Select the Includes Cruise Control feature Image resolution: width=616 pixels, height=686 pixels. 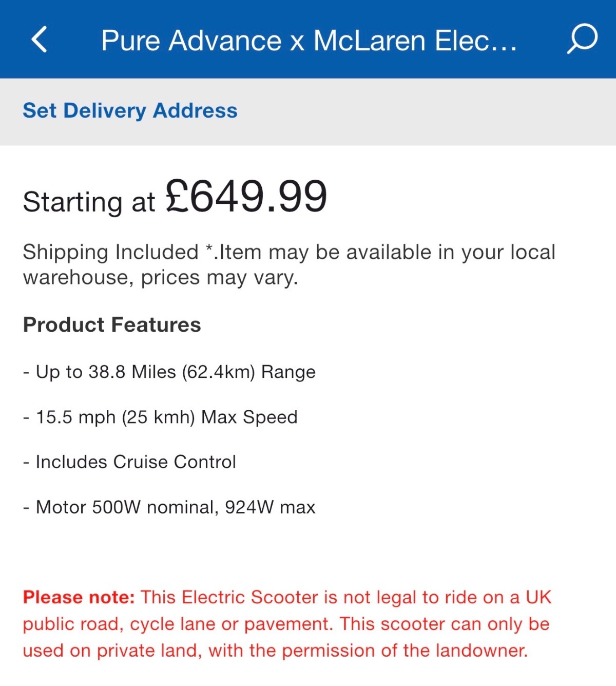click(136, 462)
